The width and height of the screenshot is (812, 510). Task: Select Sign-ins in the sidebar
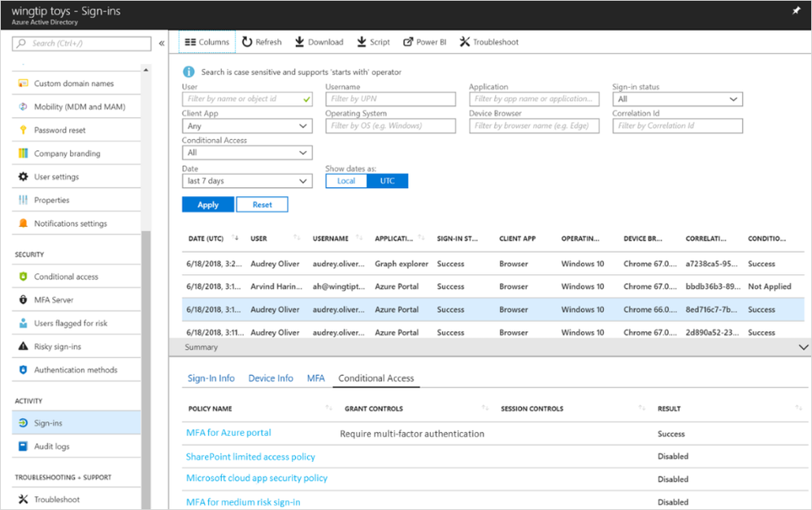coord(76,423)
